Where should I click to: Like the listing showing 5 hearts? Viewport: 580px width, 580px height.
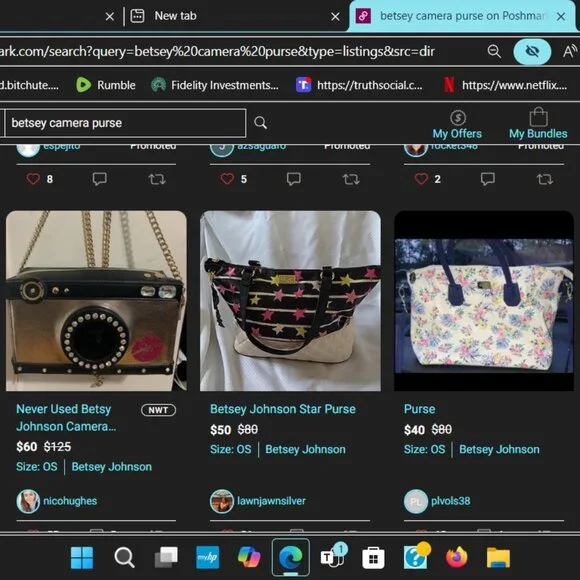pos(227,179)
